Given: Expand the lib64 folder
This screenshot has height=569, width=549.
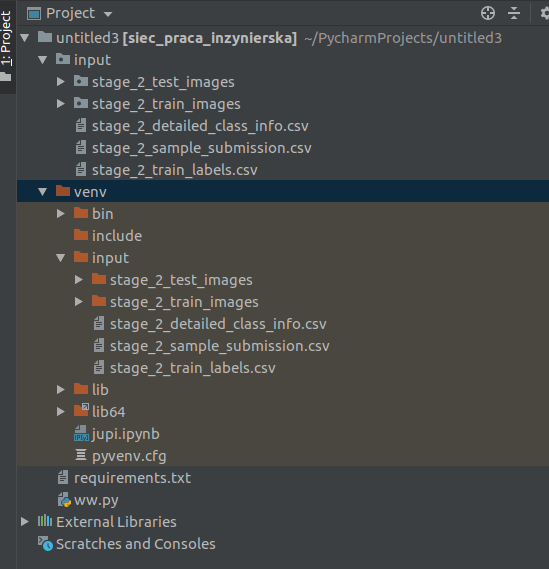Looking at the screenshot, I should click(x=61, y=412).
